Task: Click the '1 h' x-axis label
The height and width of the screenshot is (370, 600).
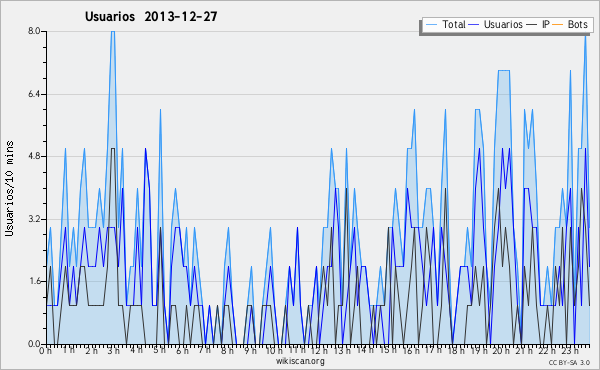Action: pyautogui.click(x=69, y=350)
